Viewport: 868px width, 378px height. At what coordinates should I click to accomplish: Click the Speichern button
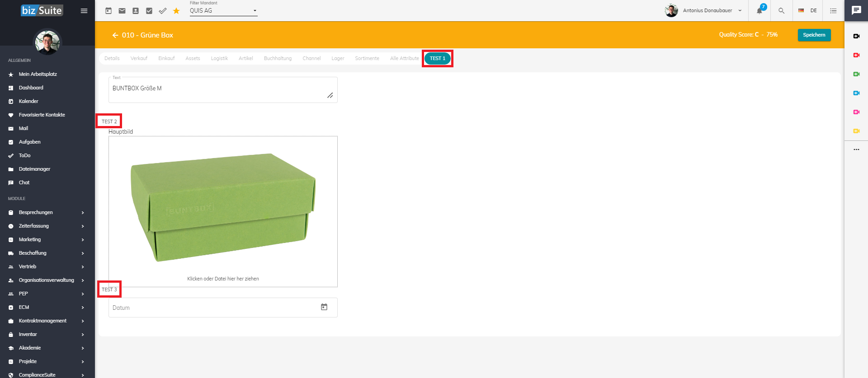pos(814,35)
